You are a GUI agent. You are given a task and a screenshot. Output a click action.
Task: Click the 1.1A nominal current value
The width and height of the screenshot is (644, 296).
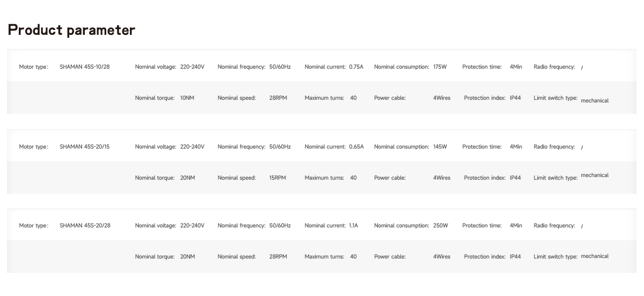click(354, 226)
